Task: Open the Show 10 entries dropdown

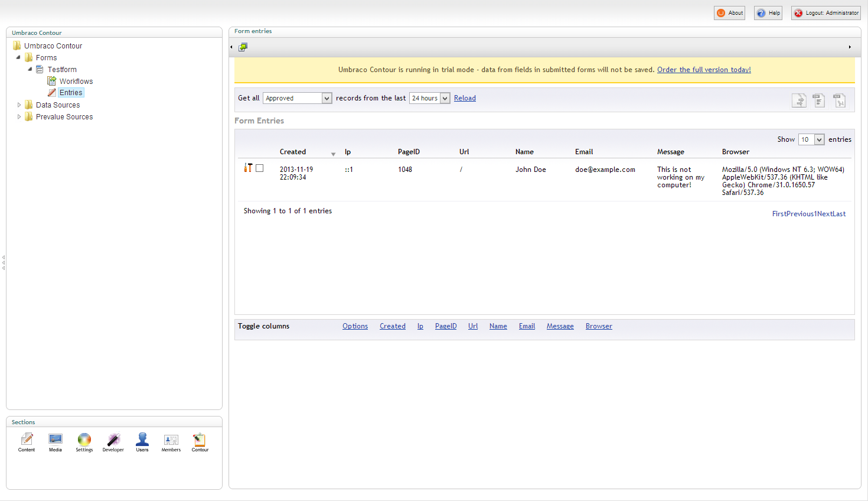Action: (811, 139)
